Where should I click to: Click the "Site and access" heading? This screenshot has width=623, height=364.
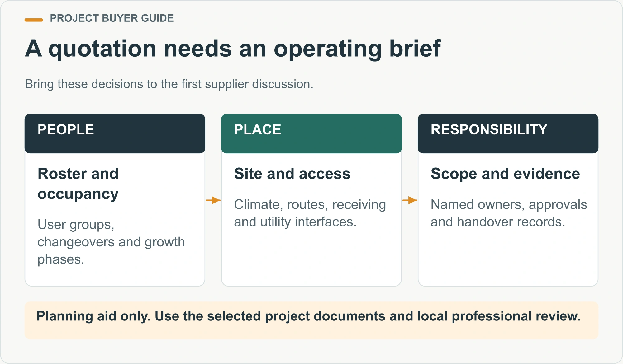tap(292, 174)
